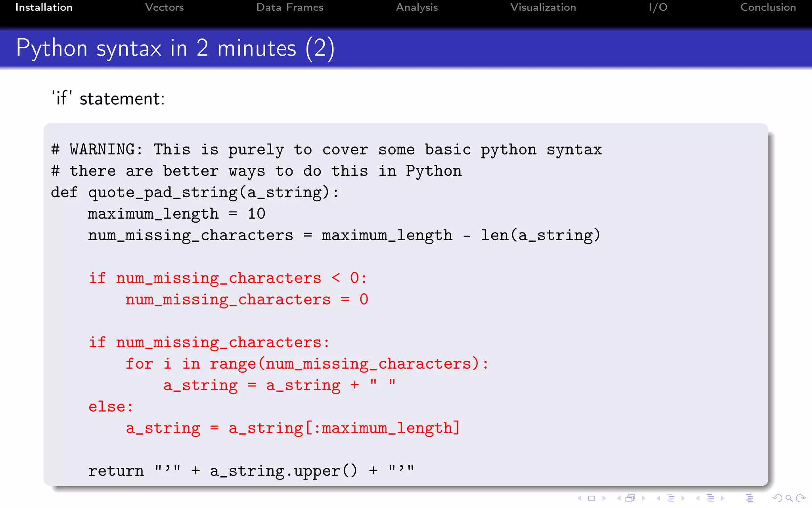This screenshot has width=812, height=508.
Task: Go to next frame arrow
Action: (x=643, y=498)
